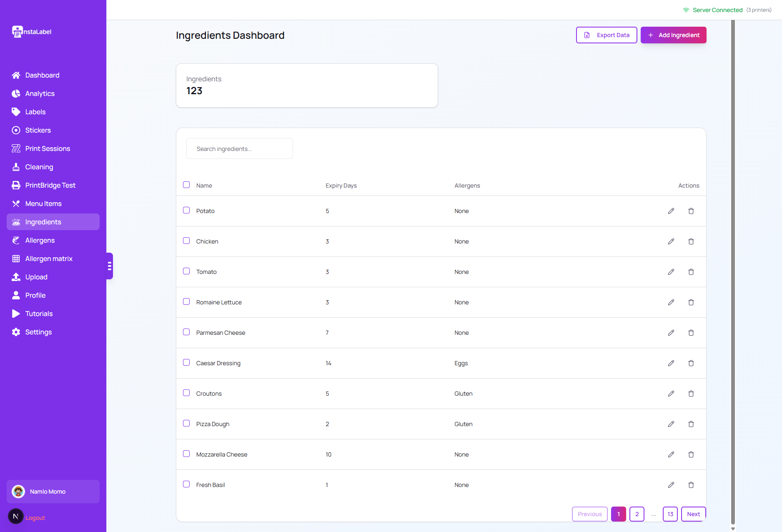Delete the Potato row using trash icon

coord(691,211)
